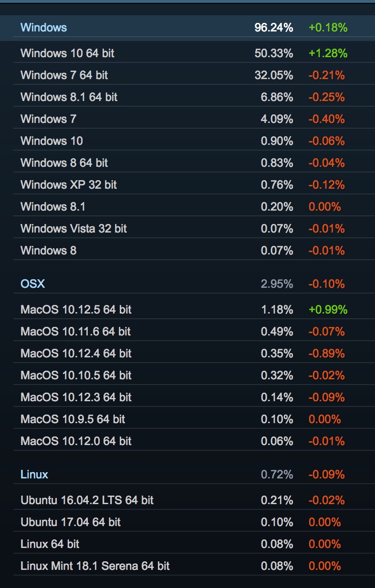
Task: Collapse the OSX category header
Action: coord(32,284)
